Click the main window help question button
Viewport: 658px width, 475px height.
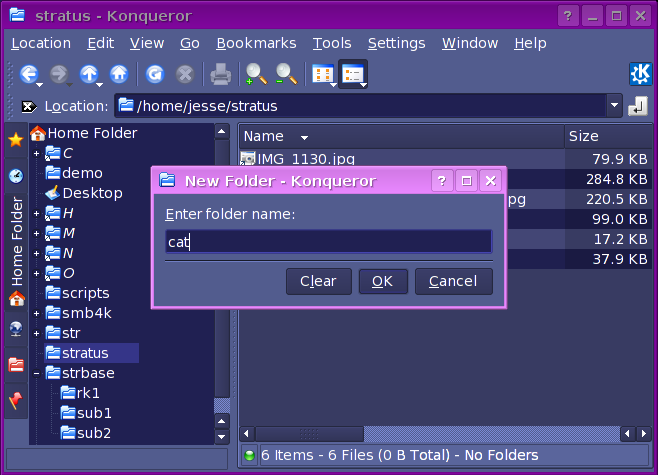[x=568, y=16]
